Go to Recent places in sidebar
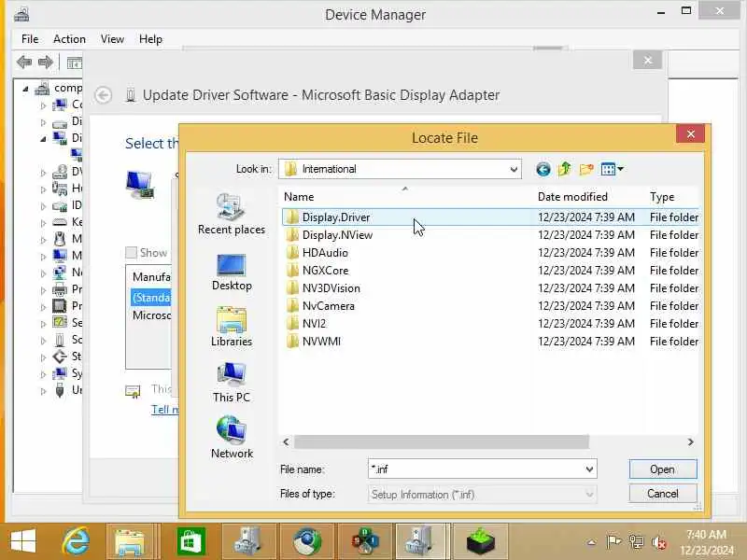Screen dimensions: 747x560 232,215
